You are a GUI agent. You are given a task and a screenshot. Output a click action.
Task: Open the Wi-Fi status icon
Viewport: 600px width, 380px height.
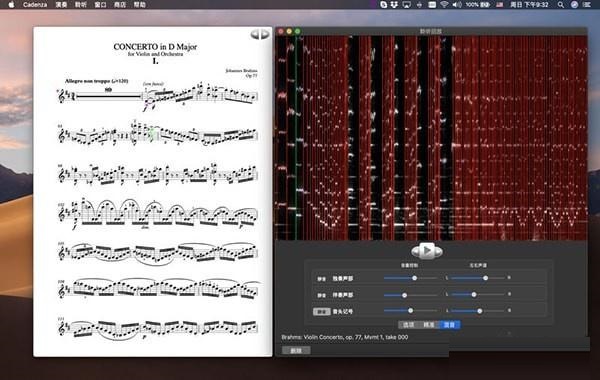[444, 5]
